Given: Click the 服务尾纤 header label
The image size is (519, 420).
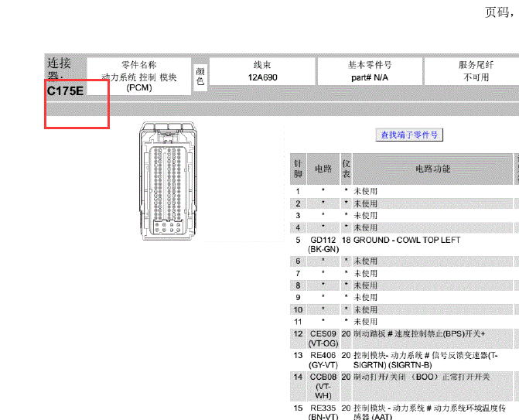Looking at the screenshot, I should point(476,65).
